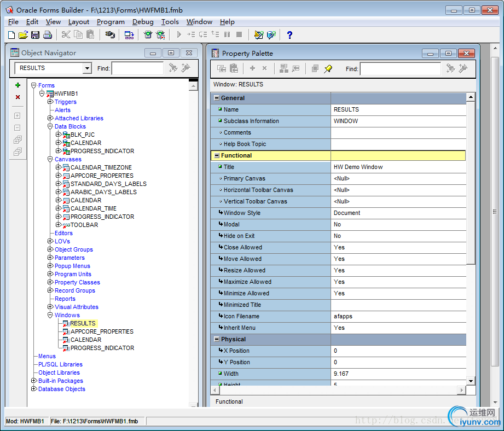Collapse the General property section
Screen dimensions: 504x431
[217, 98]
